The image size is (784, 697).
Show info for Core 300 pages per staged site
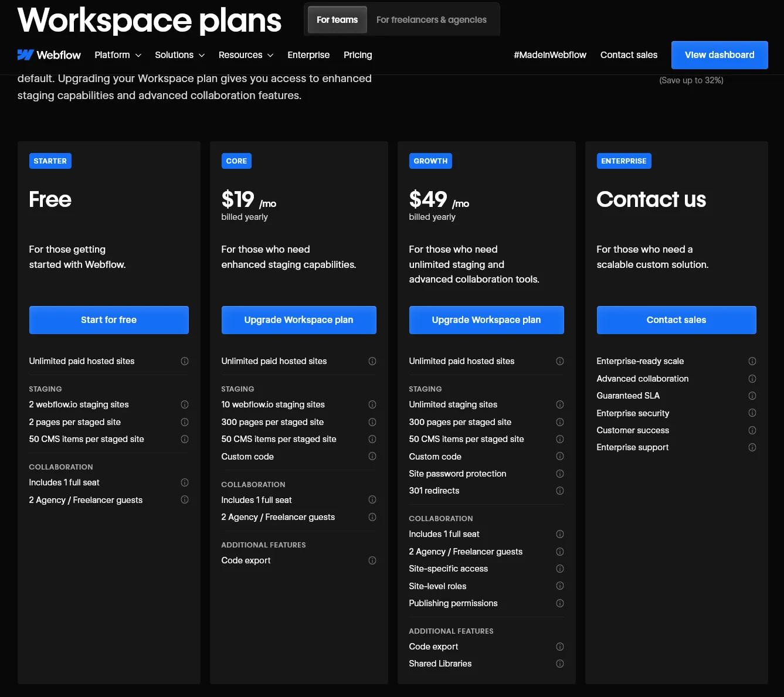372,422
